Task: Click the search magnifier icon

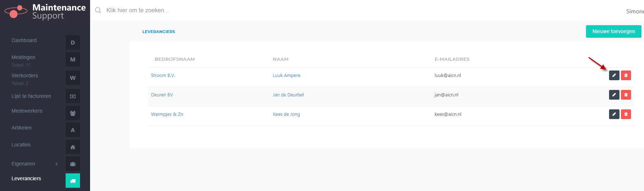Action: pos(98,10)
